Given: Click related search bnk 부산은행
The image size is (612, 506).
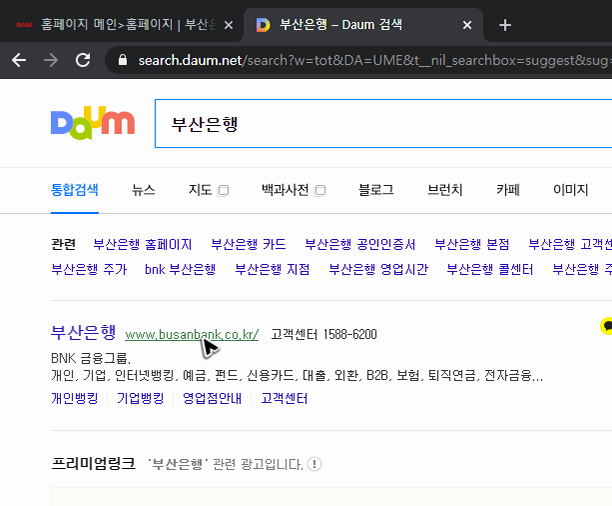Looking at the screenshot, I should click(180, 269).
